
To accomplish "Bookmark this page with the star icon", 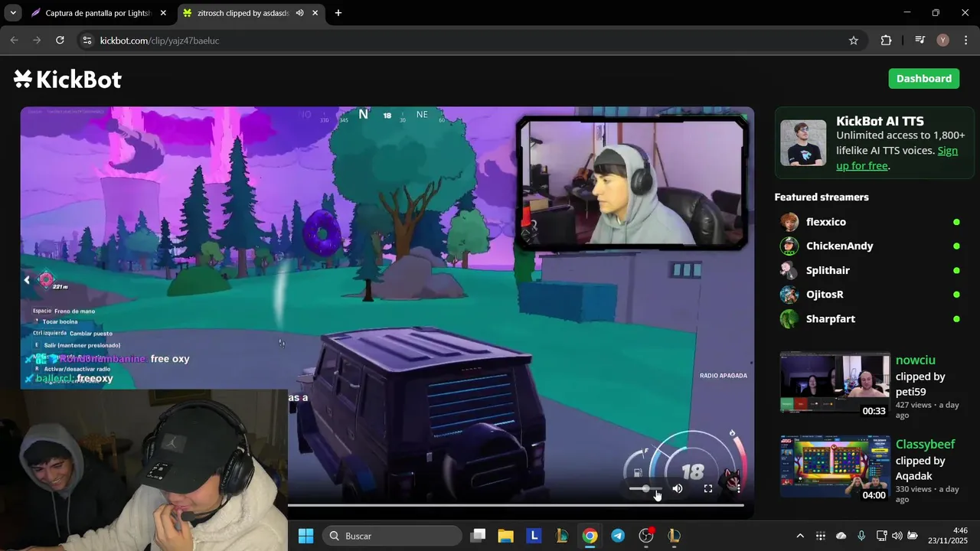I will point(854,41).
